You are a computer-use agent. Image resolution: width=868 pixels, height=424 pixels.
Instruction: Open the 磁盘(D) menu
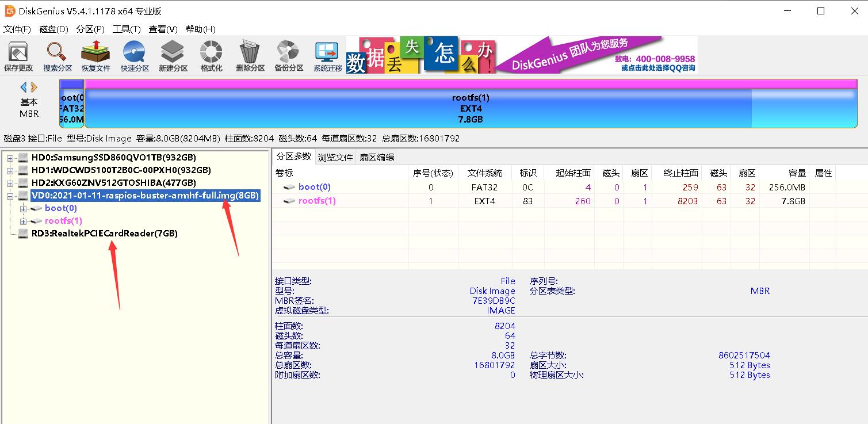click(x=53, y=29)
